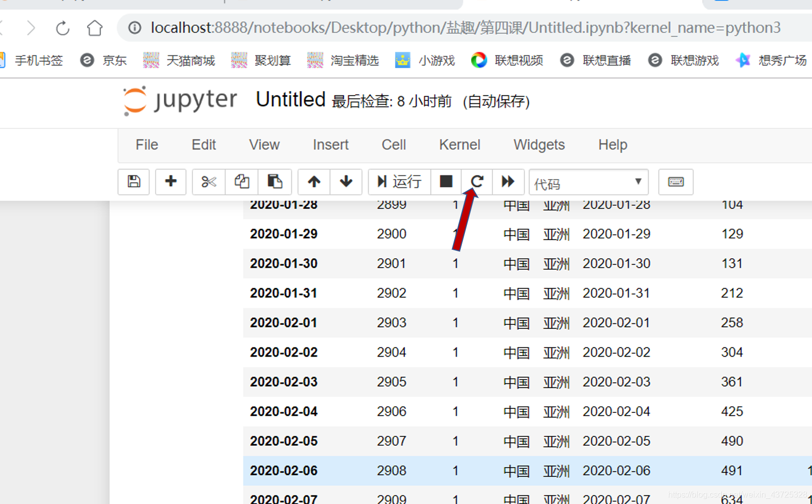Open 天猫商城 bookmark
Screen dimensions: 812x504
pos(179,61)
